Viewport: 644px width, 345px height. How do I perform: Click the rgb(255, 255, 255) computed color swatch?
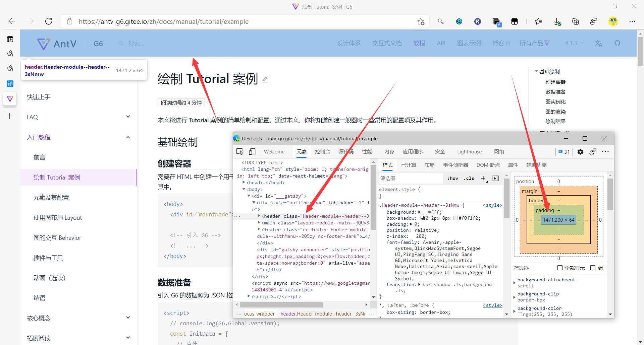pos(520,314)
